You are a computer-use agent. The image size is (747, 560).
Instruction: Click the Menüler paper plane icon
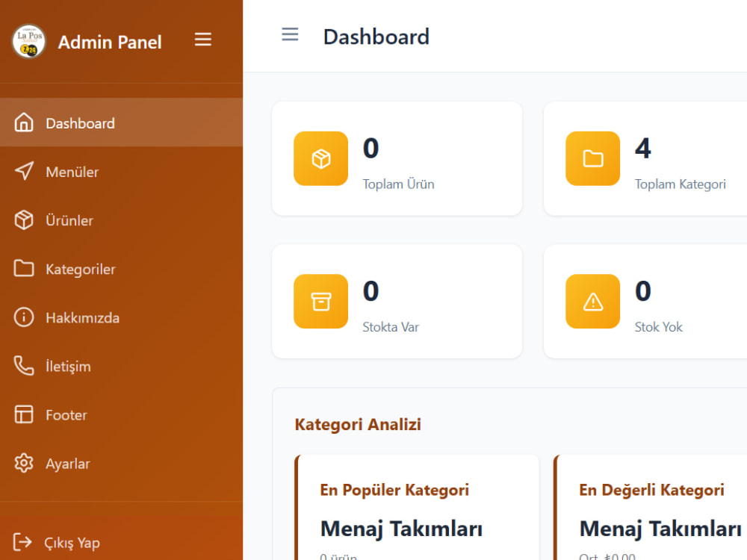(x=24, y=171)
